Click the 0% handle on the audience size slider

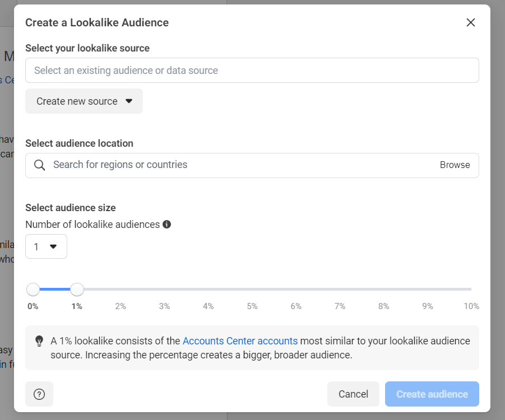click(x=33, y=289)
